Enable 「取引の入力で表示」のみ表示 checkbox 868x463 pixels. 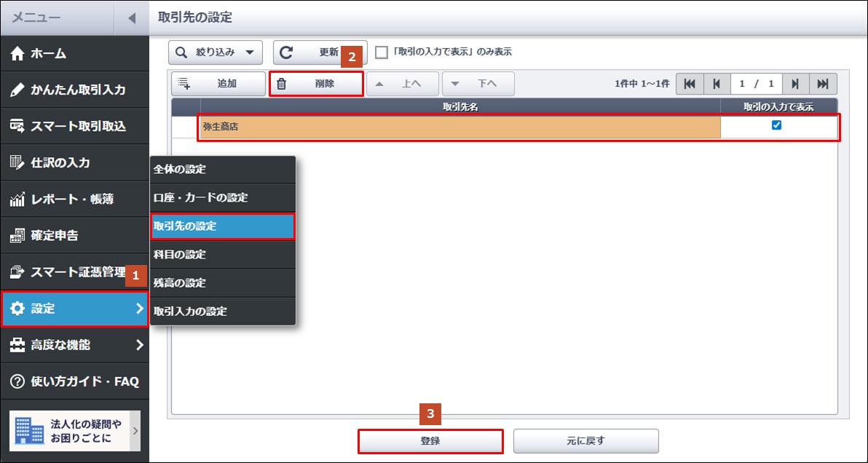click(382, 52)
